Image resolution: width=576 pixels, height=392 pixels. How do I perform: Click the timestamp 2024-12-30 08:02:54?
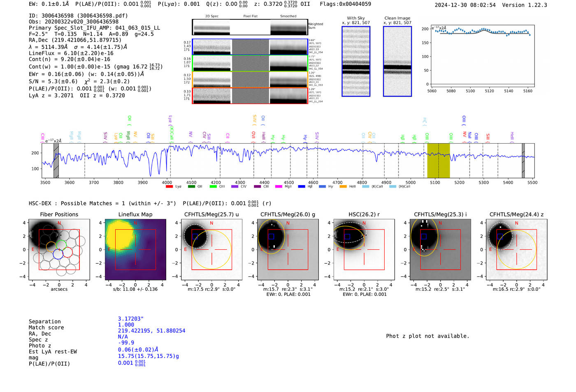point(465,5)
